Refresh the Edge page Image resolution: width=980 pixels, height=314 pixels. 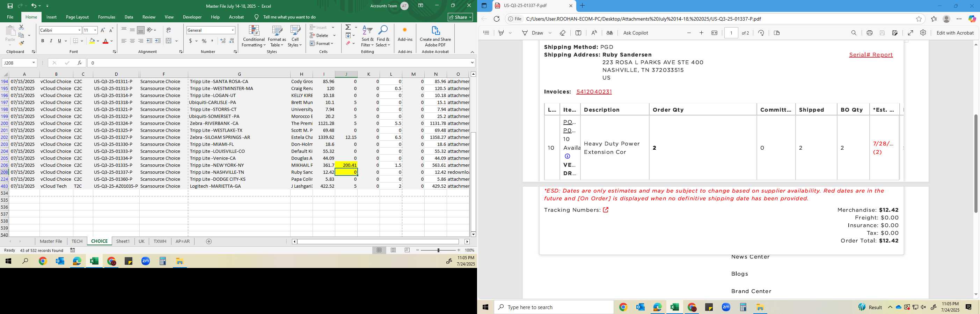tap(497, 18)
